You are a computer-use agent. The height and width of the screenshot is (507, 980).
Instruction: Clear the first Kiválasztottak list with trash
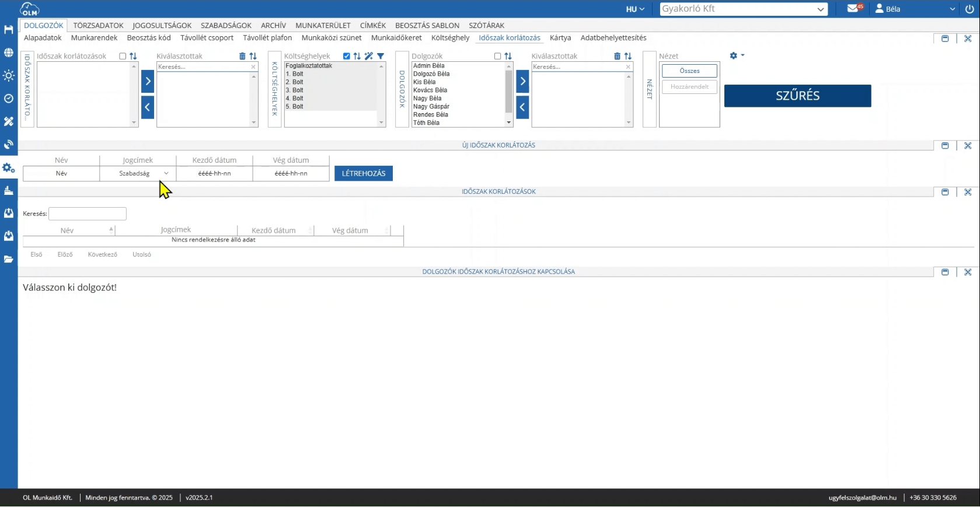pyautogui.click(x=242, y=56)
